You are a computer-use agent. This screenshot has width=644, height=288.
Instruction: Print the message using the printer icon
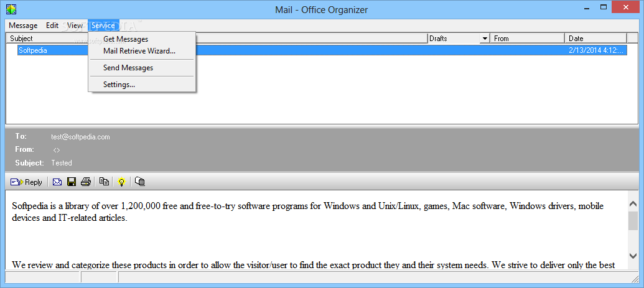tap(85, 182)
